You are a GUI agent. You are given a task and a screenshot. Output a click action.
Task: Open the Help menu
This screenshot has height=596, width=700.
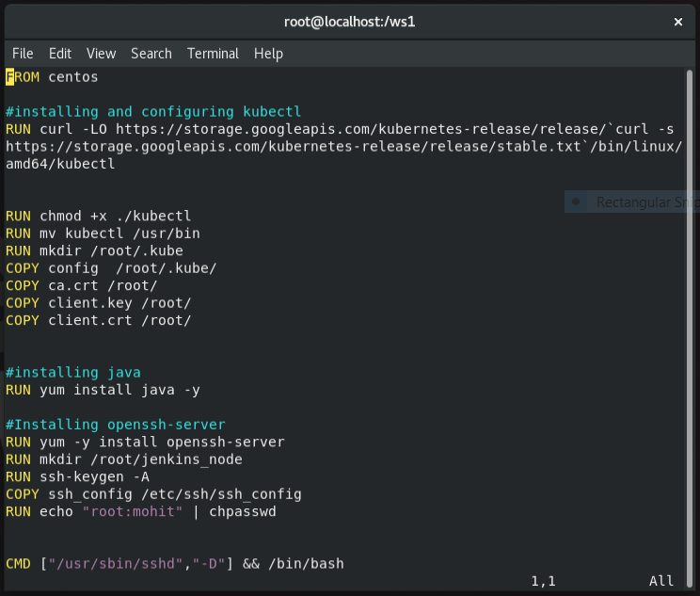[x=268, y=54]
